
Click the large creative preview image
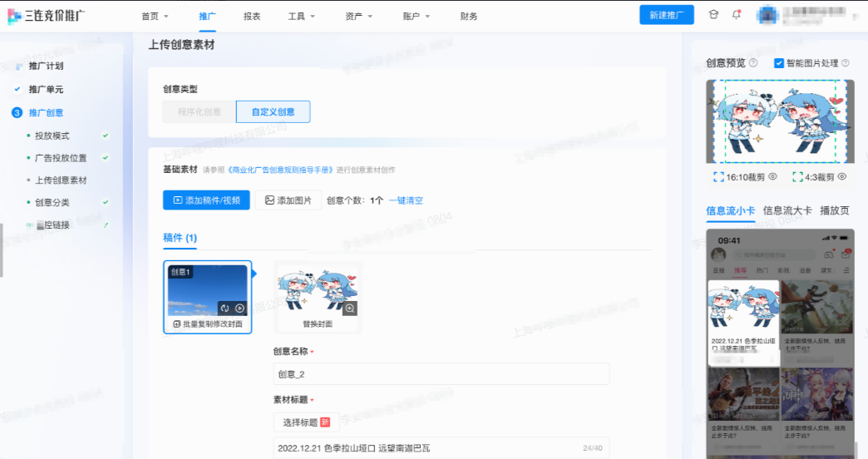pyautogui.click(x=780, y=121)
